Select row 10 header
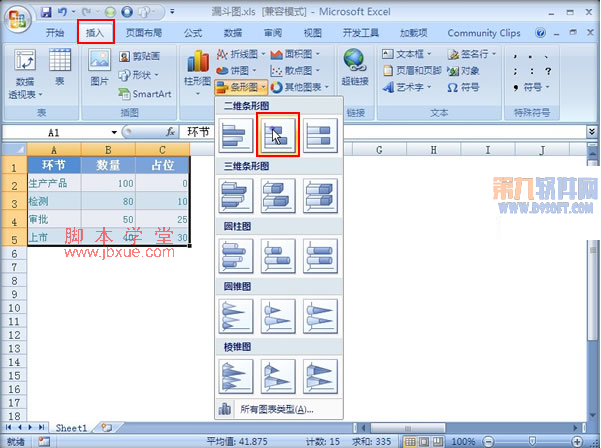 pyautogui.click(x=14, y=308)
